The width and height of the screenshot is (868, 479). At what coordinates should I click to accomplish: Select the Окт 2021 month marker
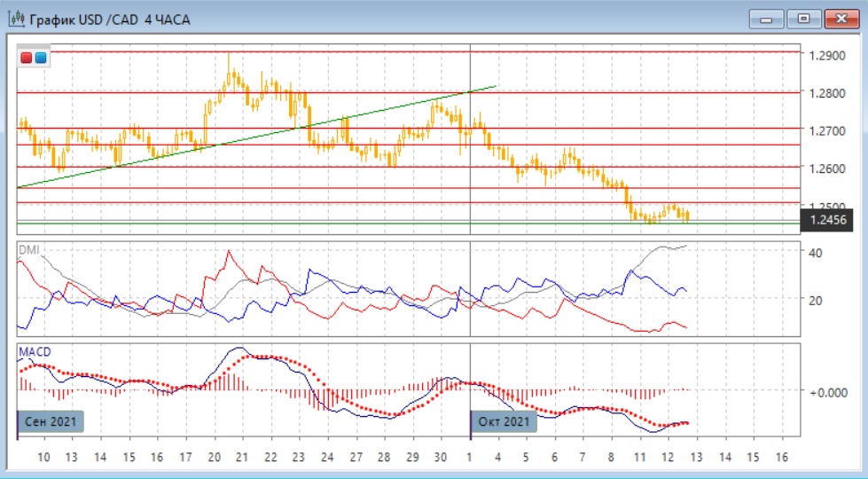pyautogui.click(x=504, y=421)
